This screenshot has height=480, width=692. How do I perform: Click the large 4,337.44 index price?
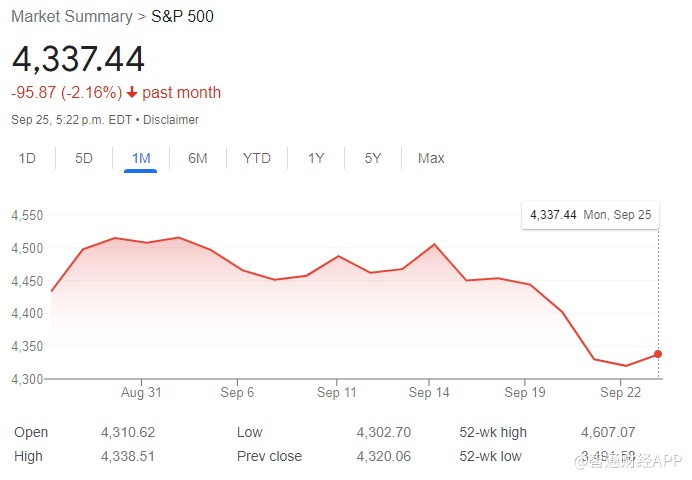pos(78,58)
